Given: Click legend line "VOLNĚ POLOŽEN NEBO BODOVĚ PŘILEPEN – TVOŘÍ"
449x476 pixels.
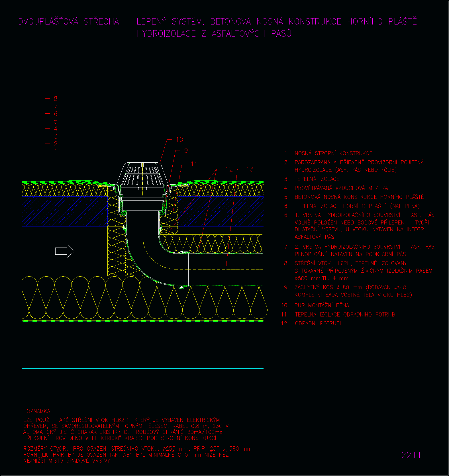Looking at the screenshot, I should pos(362,222).
